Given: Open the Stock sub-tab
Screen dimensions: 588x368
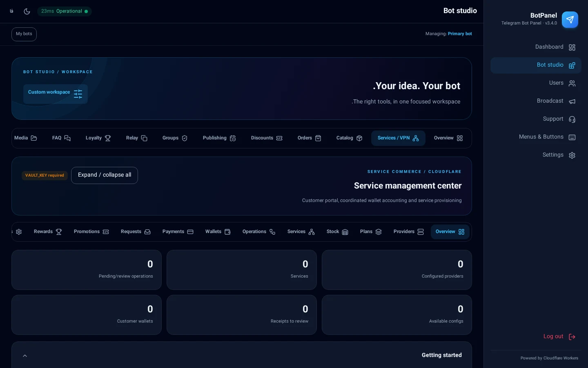Looking at the screenshot, I should click(337, 232).
